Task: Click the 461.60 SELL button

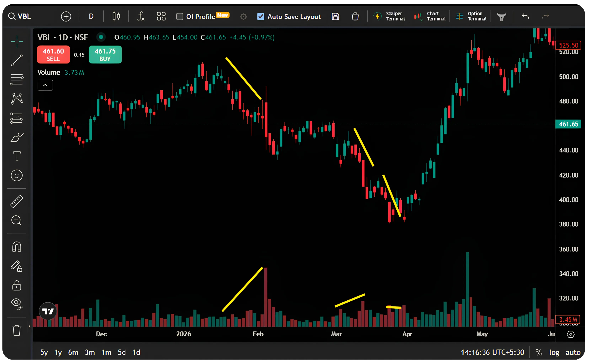Action: tap(53, 55)
